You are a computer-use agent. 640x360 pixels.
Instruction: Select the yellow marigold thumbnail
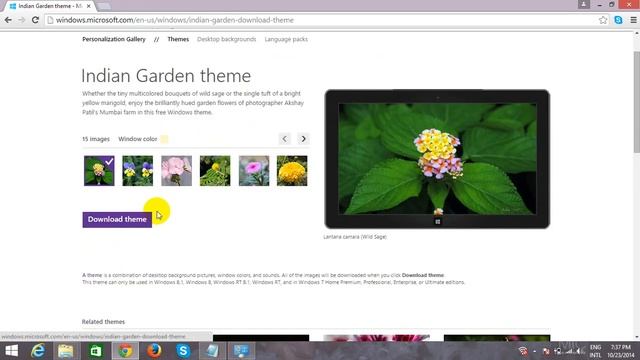point(292,171)
